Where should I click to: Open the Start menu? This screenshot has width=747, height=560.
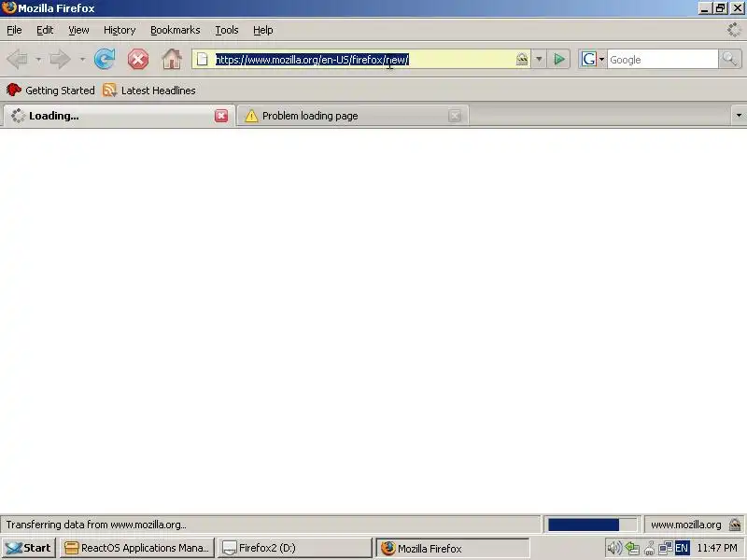point(29,548)
